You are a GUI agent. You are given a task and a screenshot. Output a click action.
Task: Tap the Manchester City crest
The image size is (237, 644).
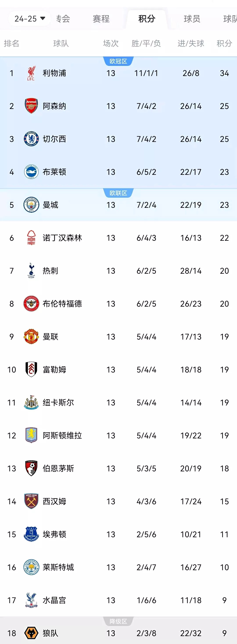pyautogui.click(x=31, y=205)
